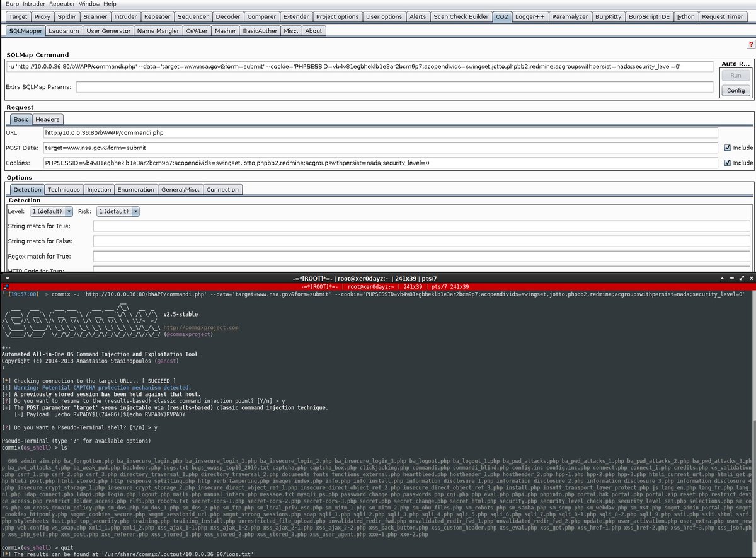The width and height of the screenshot is (756, 558).
Task: Focus the String match for True field
Action: coord(421,226)
